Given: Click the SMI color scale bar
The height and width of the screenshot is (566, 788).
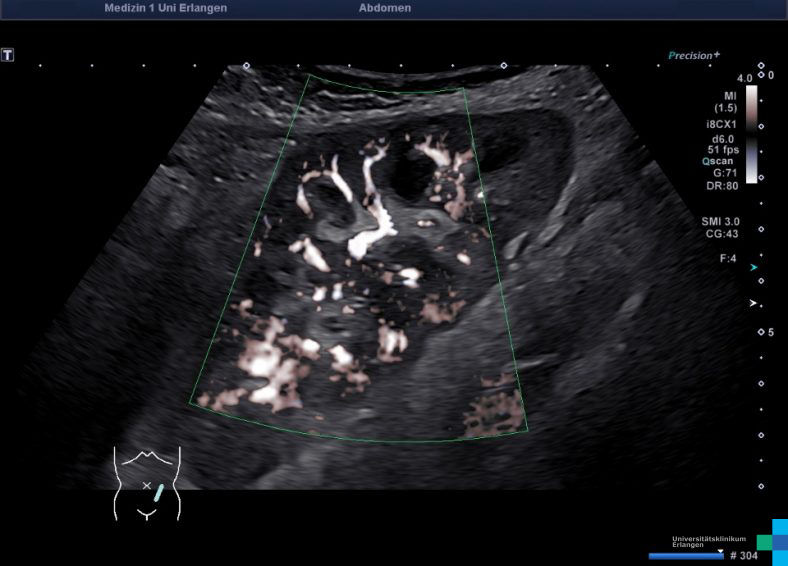Looking at the screenshot, I should [x=752, y=130].
